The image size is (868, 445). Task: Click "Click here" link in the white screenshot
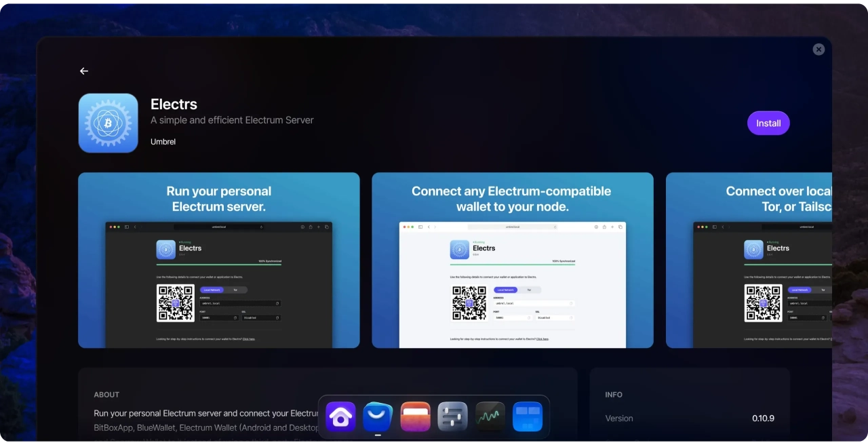[542, 338]
